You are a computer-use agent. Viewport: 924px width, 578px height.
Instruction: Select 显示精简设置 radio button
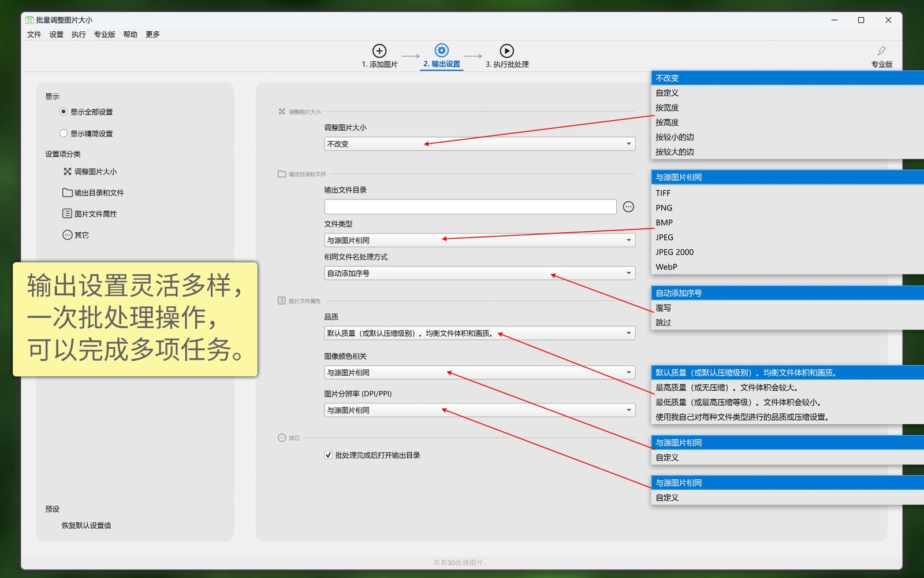pos(64,134)
